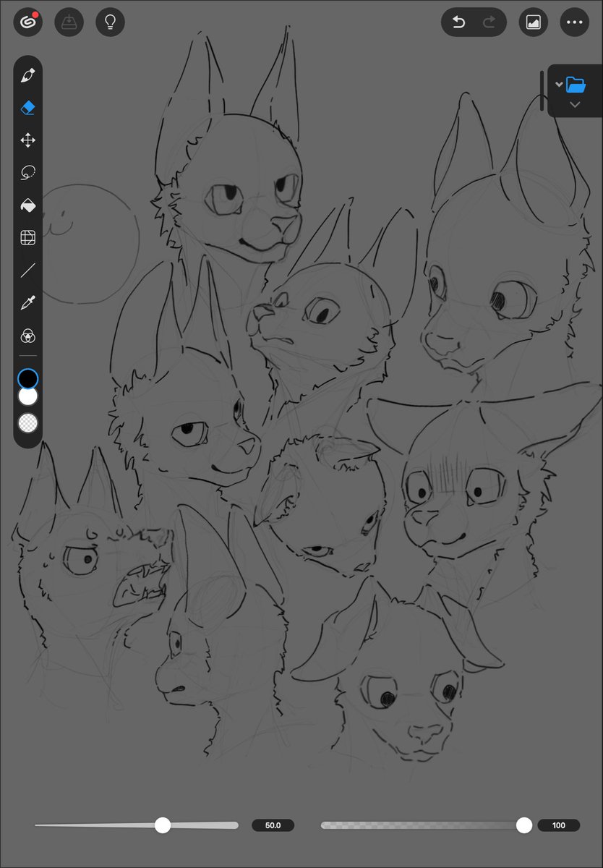Screen dimensions: 603x868
Task: Open the image export icon
Action: coord(533,22)
